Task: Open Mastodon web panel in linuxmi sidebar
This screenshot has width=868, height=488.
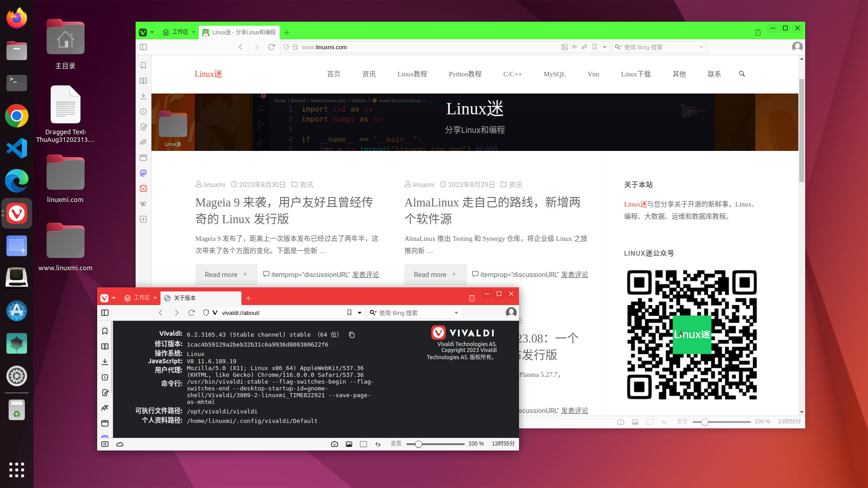Action: point(143,173)
